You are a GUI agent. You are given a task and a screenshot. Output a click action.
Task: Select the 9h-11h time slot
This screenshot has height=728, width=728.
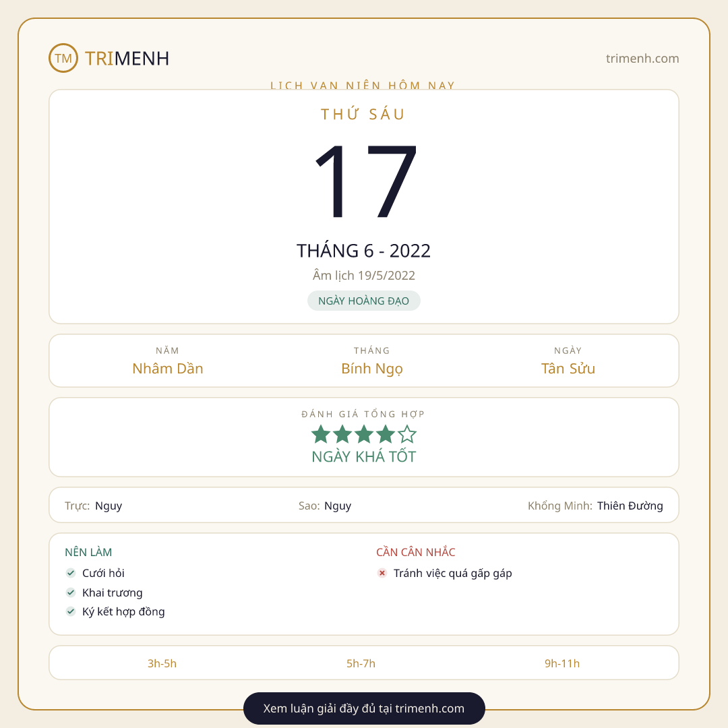point(562,663)
